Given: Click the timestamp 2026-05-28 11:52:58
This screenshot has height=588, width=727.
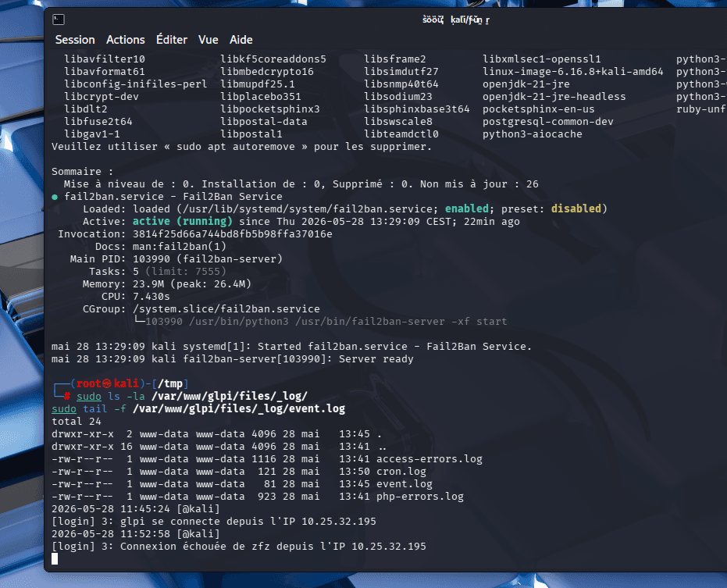Looking at the screenshot, I should coord(111,534).
